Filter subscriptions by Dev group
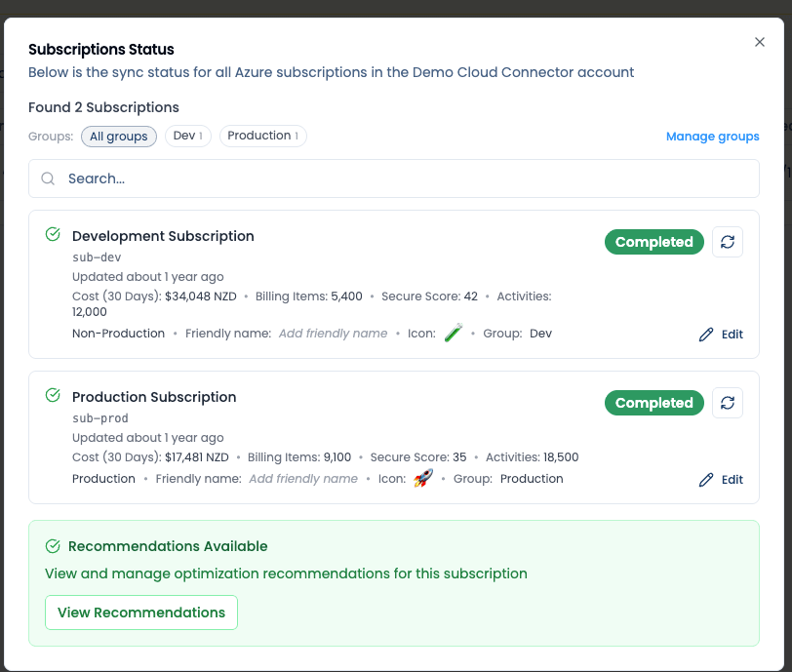Screen dimensions: 792x672 [187, 137]
